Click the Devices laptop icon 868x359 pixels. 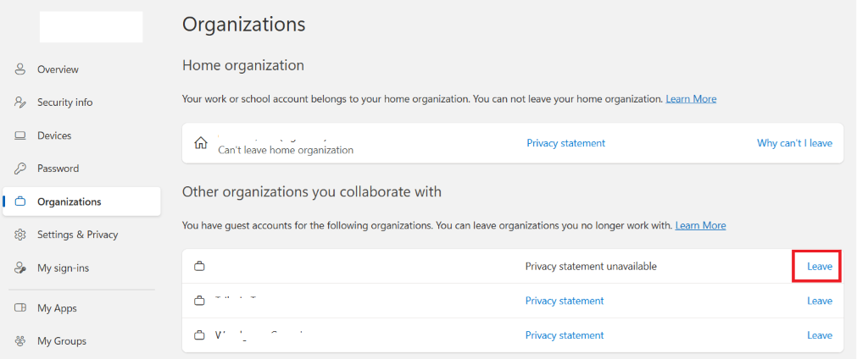pyautogui.click(x=20, y=135)
